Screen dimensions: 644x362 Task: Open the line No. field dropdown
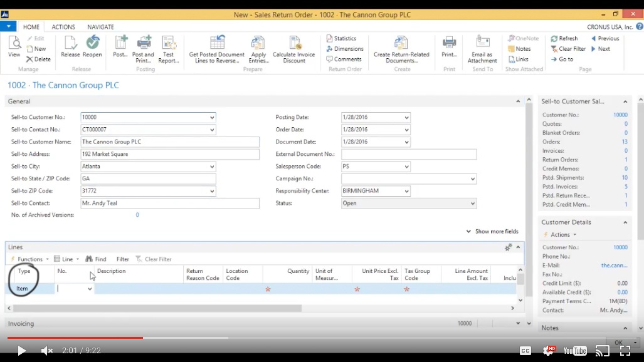click(x=90, y=289)
